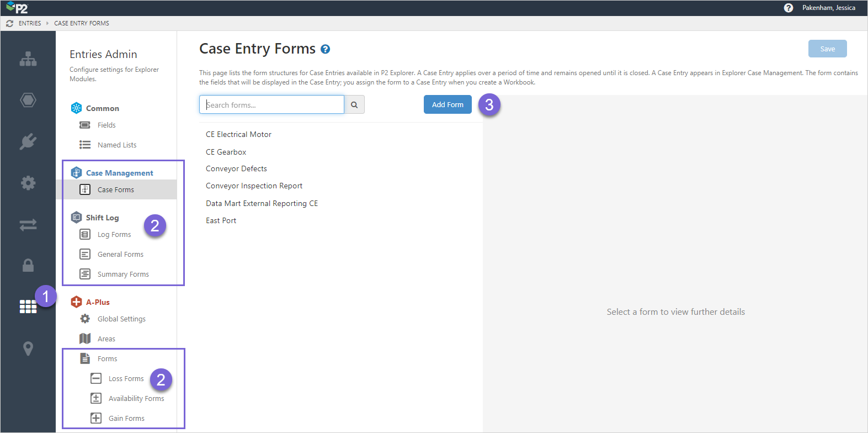Go to A-Plus Global Settings

(x=121, y=319)
